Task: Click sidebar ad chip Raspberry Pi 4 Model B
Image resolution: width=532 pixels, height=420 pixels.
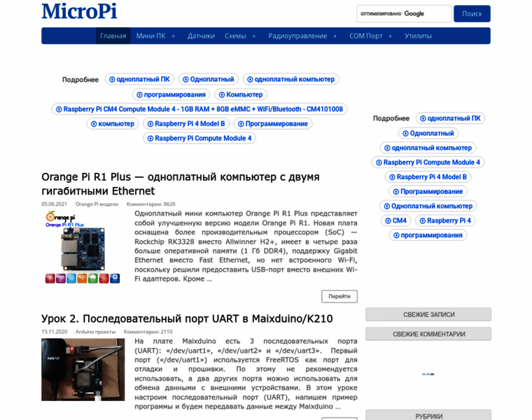Action: click(428, 177)
